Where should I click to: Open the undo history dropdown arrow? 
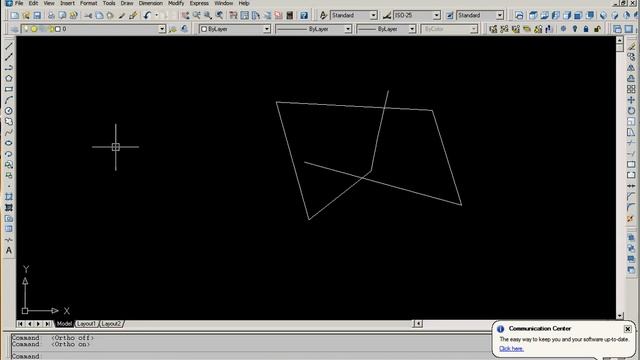point(156,16)
